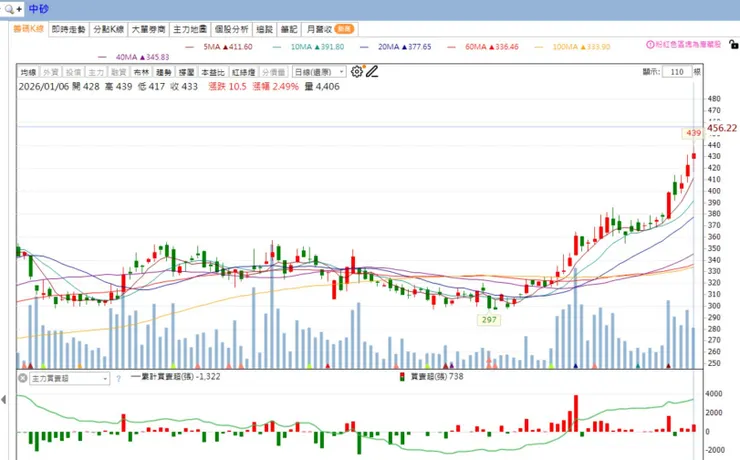Click the 5MA legend color line
Viewport: 740px width, 460px height.
(190, 47)
